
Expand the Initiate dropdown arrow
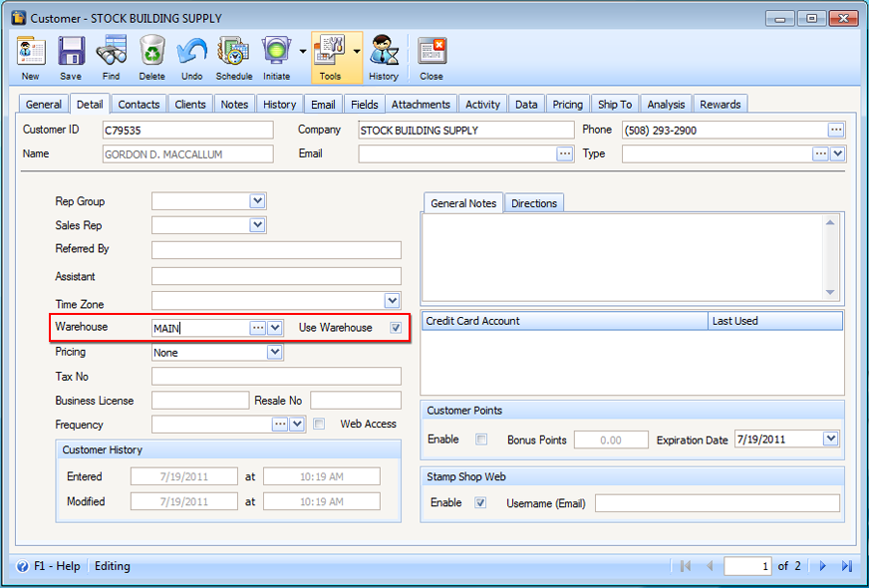[x=303, y=52]
